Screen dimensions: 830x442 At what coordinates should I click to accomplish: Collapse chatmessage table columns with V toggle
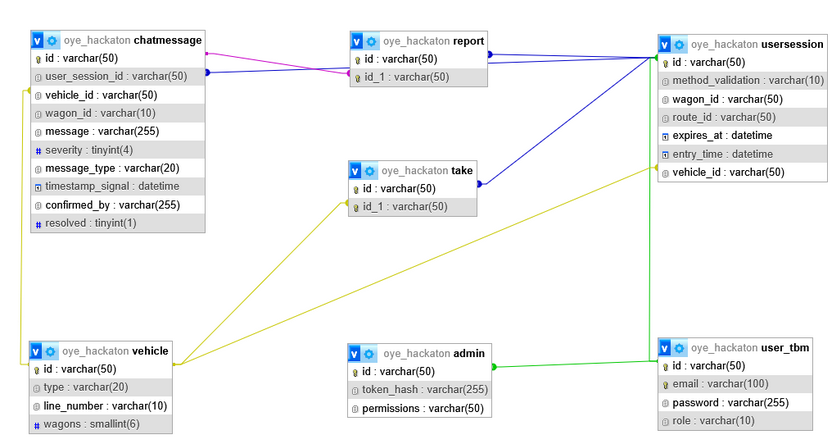pos(38,41)
